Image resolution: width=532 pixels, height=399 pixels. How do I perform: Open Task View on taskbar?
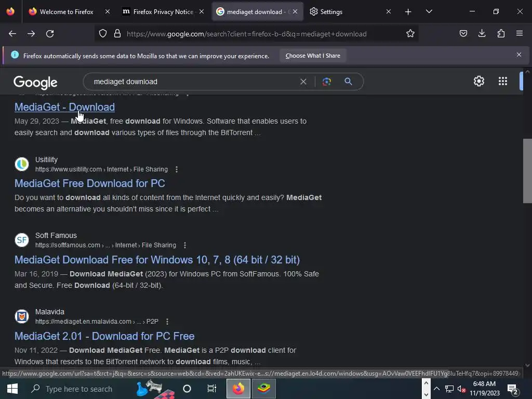(x=212, y=389)
